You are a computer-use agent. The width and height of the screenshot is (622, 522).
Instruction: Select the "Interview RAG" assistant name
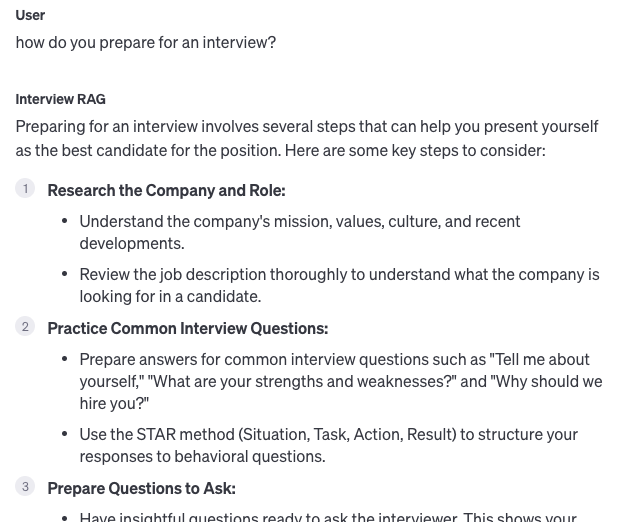(60, 98)
